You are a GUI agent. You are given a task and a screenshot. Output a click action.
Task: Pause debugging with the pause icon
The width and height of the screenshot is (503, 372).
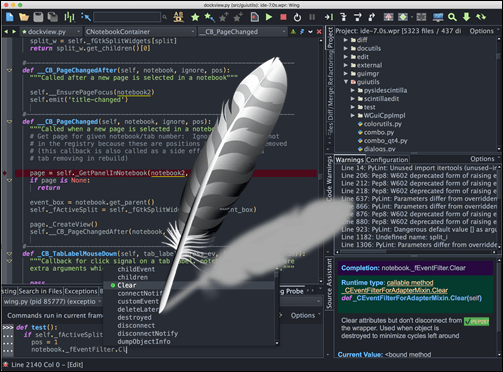(312, 17)
